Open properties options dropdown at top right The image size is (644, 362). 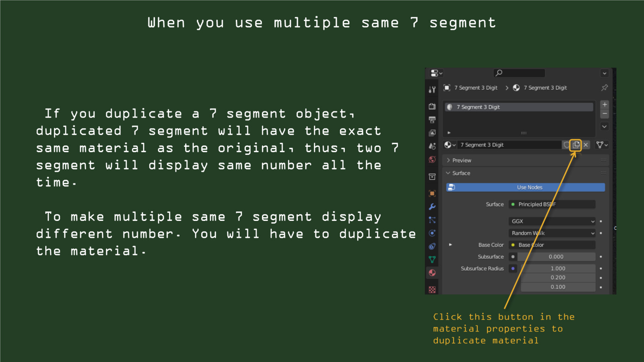point(604,73)
